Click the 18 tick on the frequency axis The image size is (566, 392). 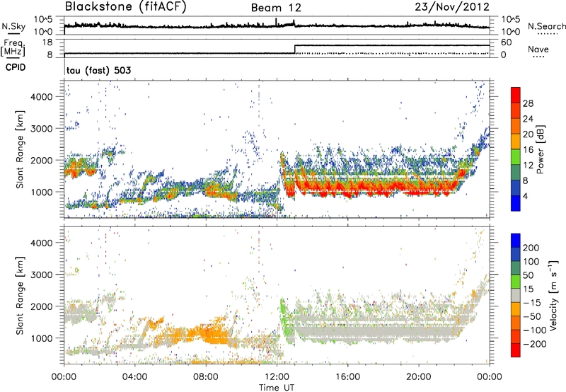(x=47, y=42)
